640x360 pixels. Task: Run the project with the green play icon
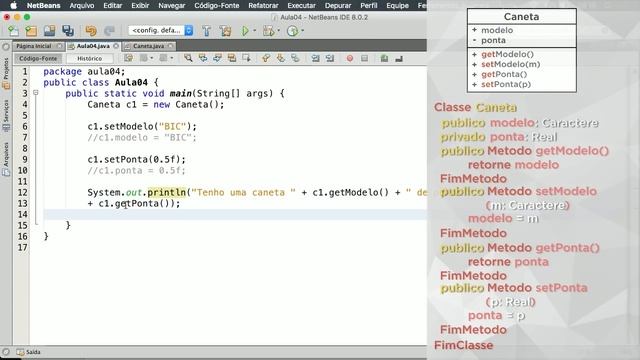click(x=245, y=31)
